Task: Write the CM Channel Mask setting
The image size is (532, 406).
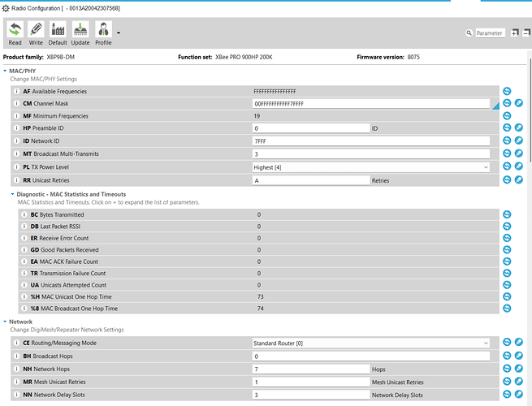Action: (519, 104)
